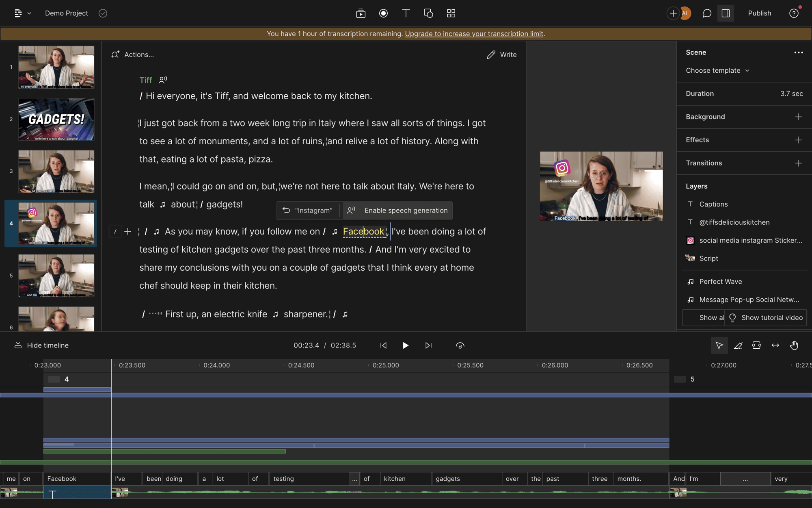
Task: Open the Choose template dropdown
Action: [x=717, y=70]
